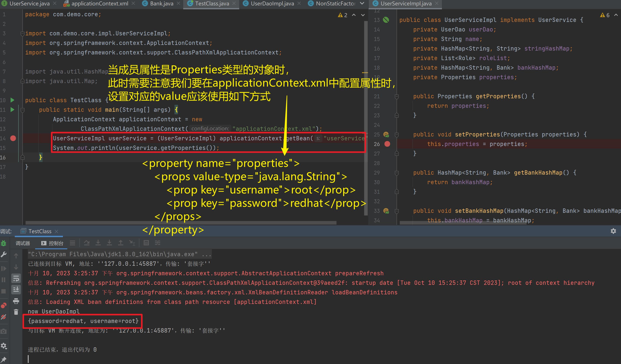This screenshot has width=621, height=364.
Task: Click the mute breakpoints icon
Action: coord(3,317)
